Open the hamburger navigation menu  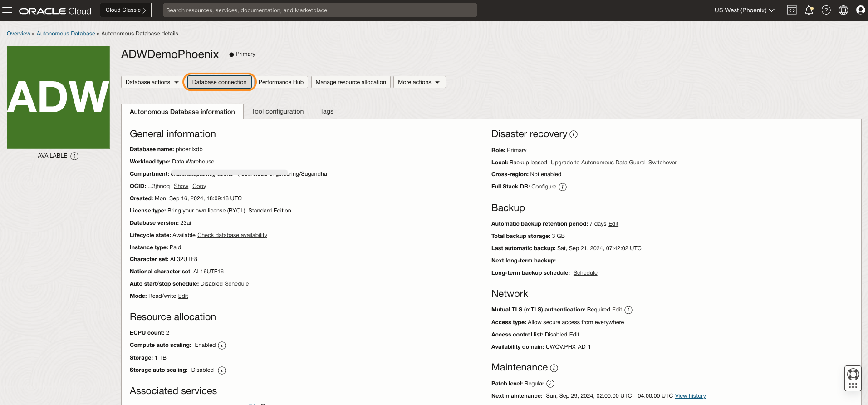click(7, 10)
